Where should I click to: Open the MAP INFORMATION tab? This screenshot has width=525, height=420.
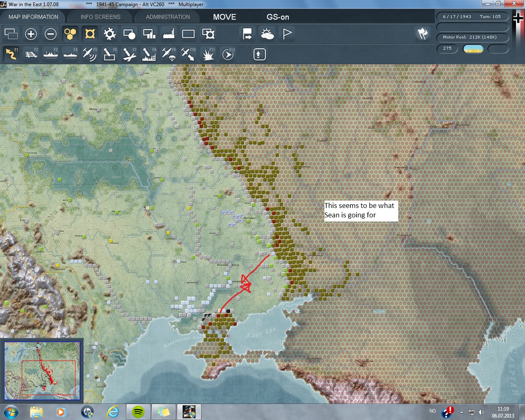(33, 17)
